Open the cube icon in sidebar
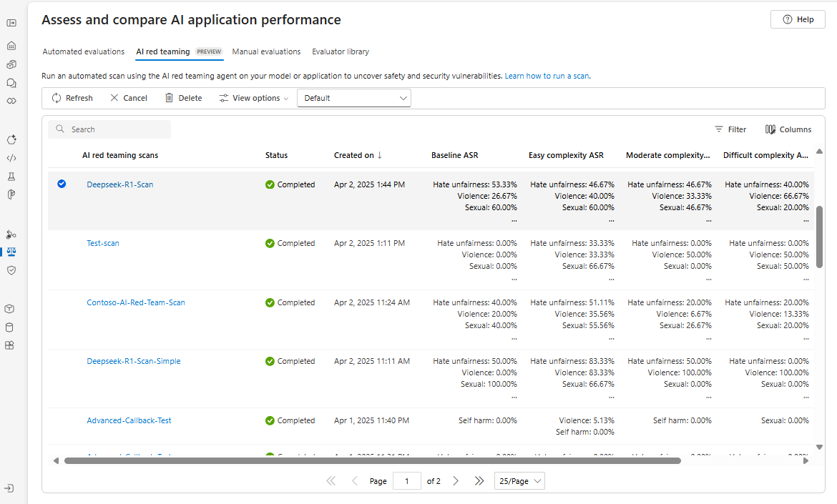This screenshot has width=837, height=504. [x=9, y=309]
